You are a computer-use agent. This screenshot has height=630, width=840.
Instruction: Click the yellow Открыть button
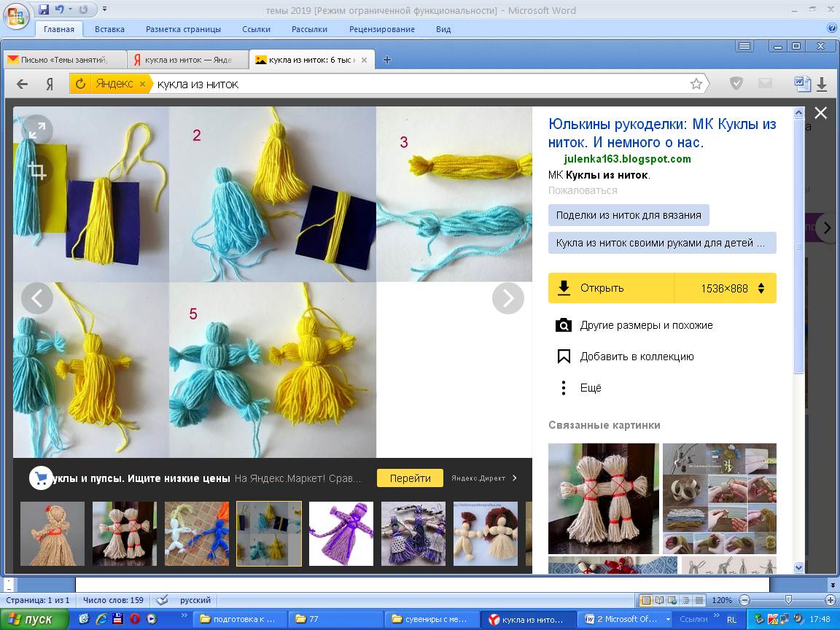click(611, 288)
